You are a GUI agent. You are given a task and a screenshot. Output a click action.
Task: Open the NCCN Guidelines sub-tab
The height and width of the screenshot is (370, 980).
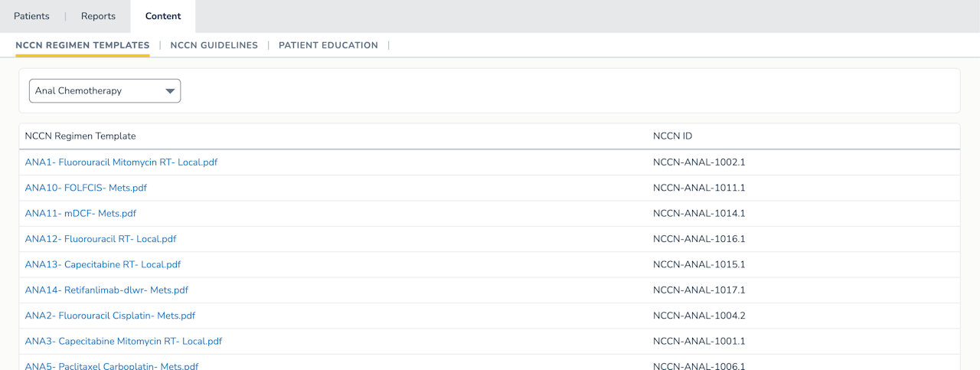[214, 45]
